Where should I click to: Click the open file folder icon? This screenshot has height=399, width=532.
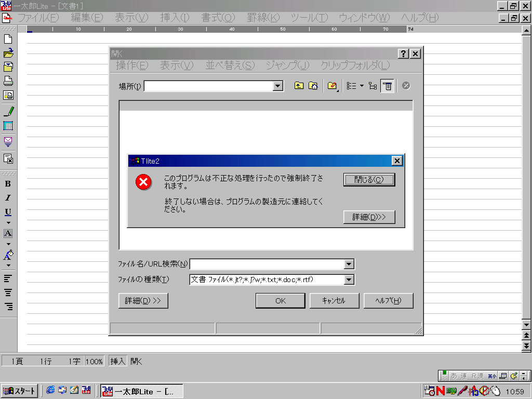click(8, 53)
